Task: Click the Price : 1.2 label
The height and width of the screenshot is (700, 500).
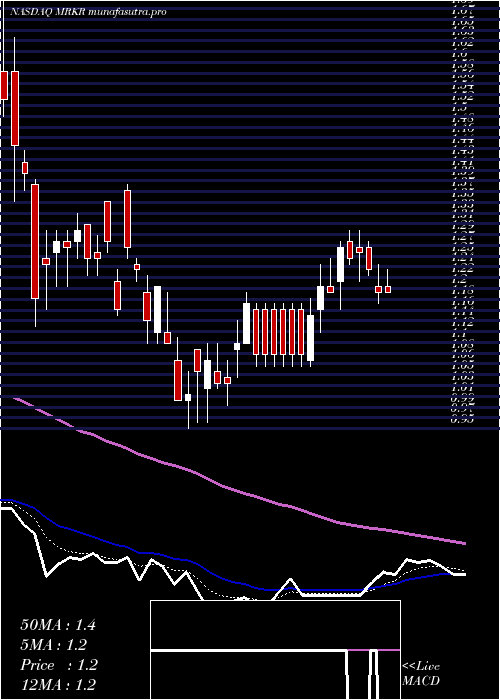Action: click(x=58, y=665)
